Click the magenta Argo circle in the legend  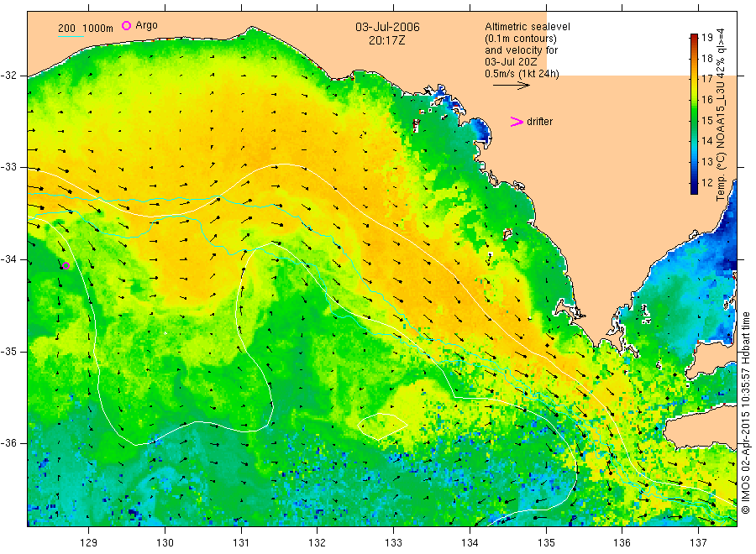click(126, 25)
